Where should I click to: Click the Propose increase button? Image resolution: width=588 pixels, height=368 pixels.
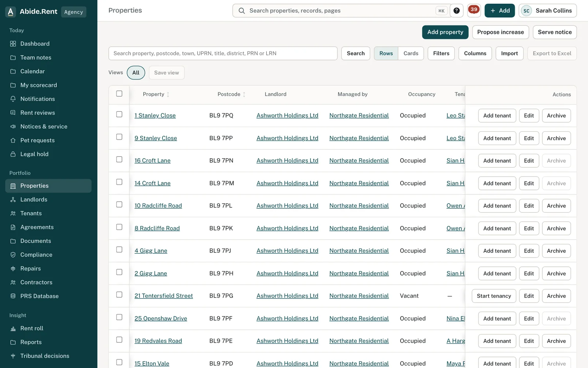500,32
